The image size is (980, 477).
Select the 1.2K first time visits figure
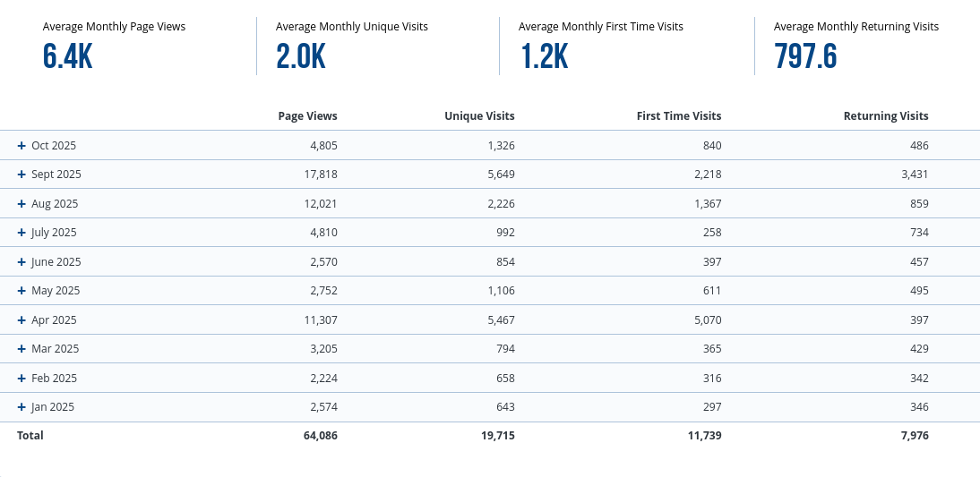point(544,56)
